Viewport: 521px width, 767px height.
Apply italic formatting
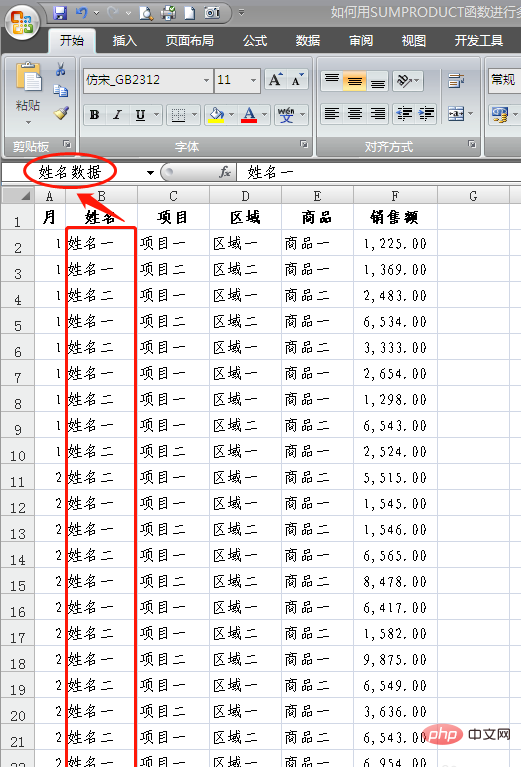tap(117, 115)
